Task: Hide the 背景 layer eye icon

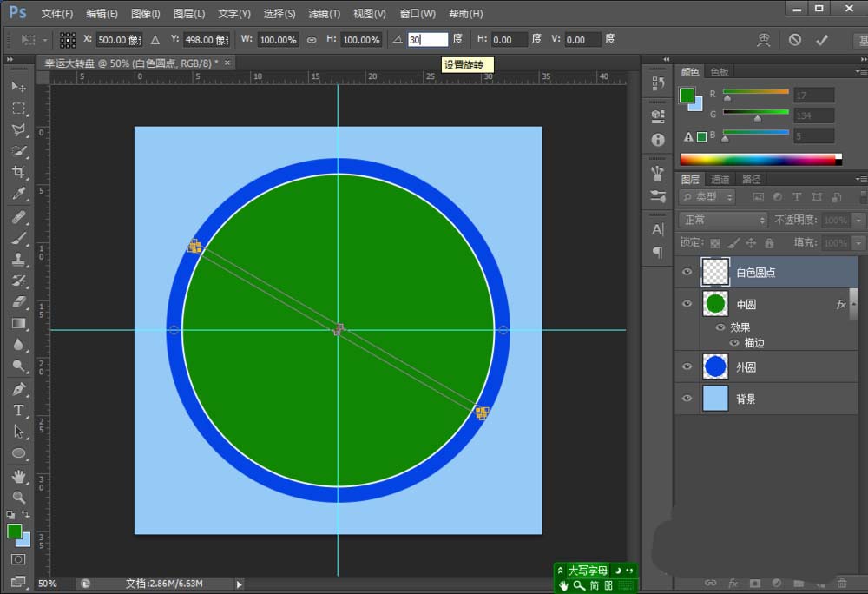Action: (687, 399)
